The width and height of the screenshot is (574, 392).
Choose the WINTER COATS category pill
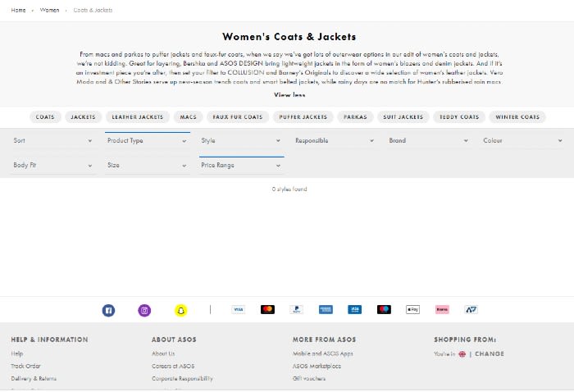click(517, 117)
